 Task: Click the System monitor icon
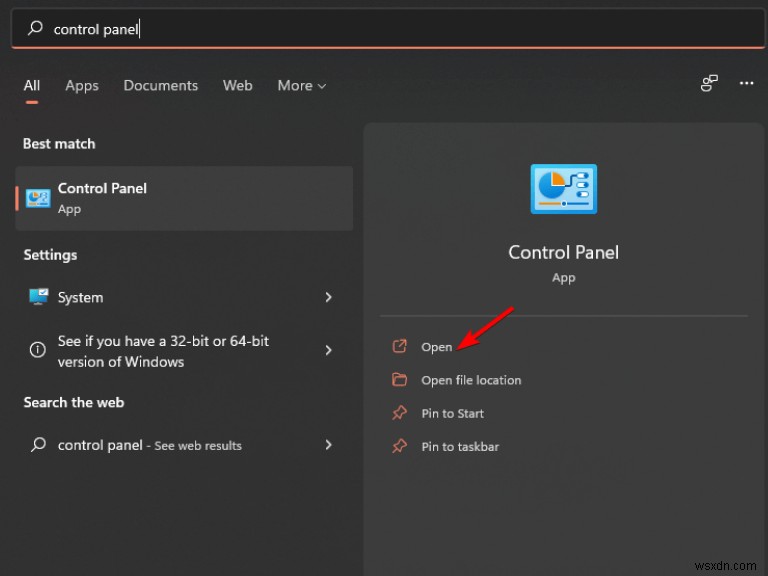pos(38,296)
